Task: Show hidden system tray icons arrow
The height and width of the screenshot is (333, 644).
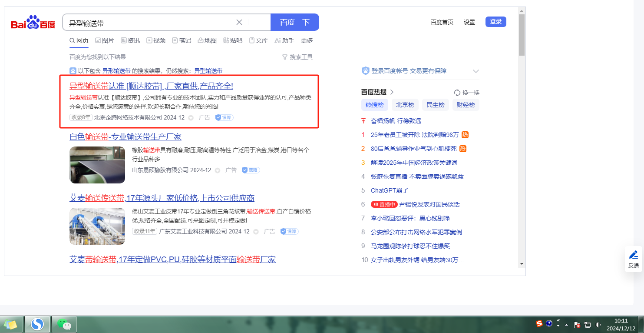Action: [567, 324]
